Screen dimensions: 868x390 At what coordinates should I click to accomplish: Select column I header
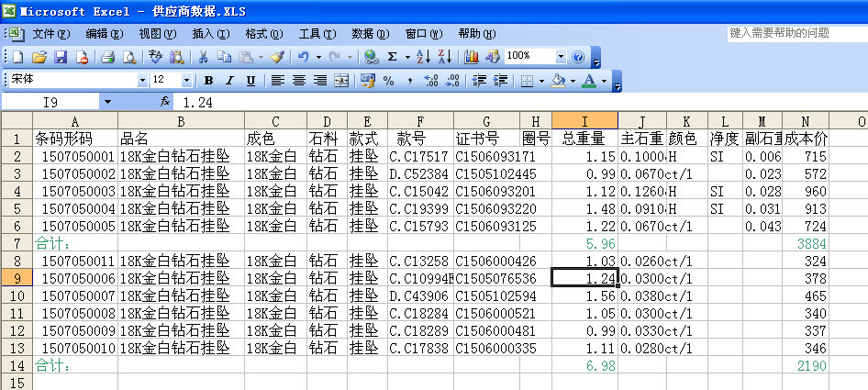584,121
